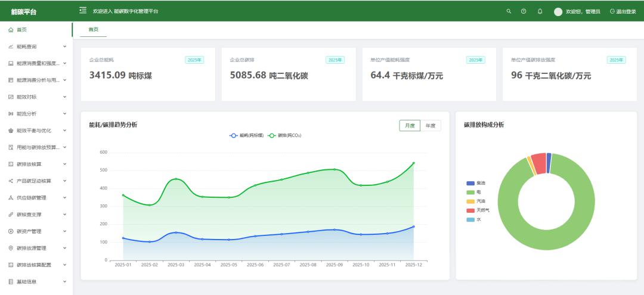Expand 能效对标 menu via its chevron

(x=64, y=97)
